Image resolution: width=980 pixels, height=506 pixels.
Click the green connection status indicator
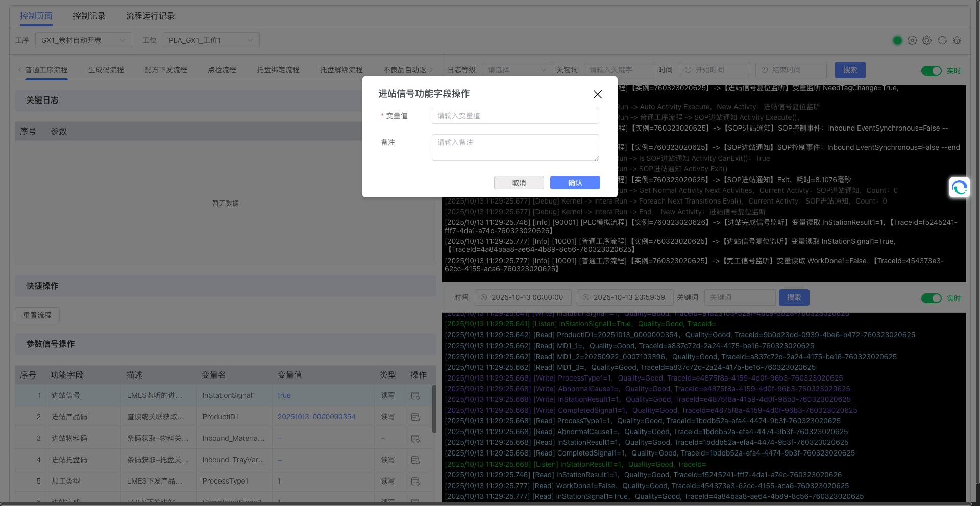coord(897,40)
